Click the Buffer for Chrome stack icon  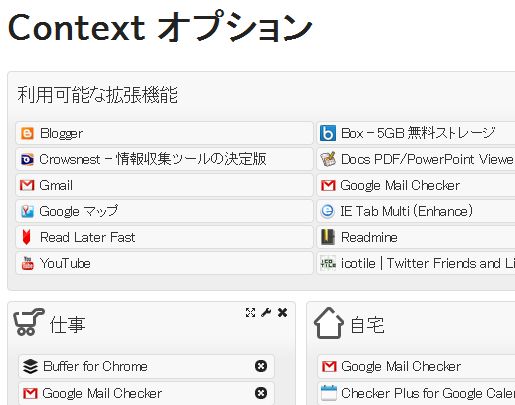[30, 366]
